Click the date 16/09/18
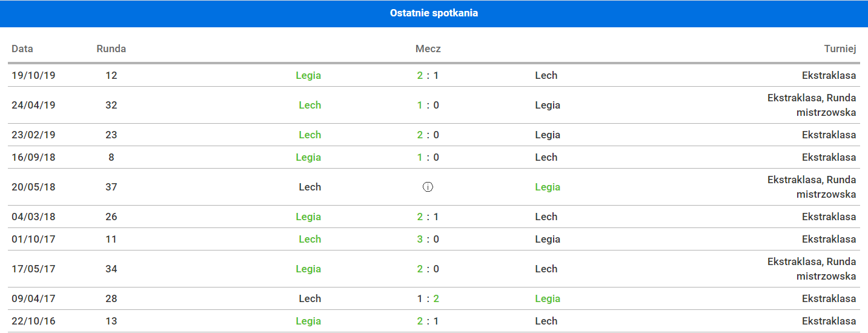The image size is (868, 333). point(33,157)
